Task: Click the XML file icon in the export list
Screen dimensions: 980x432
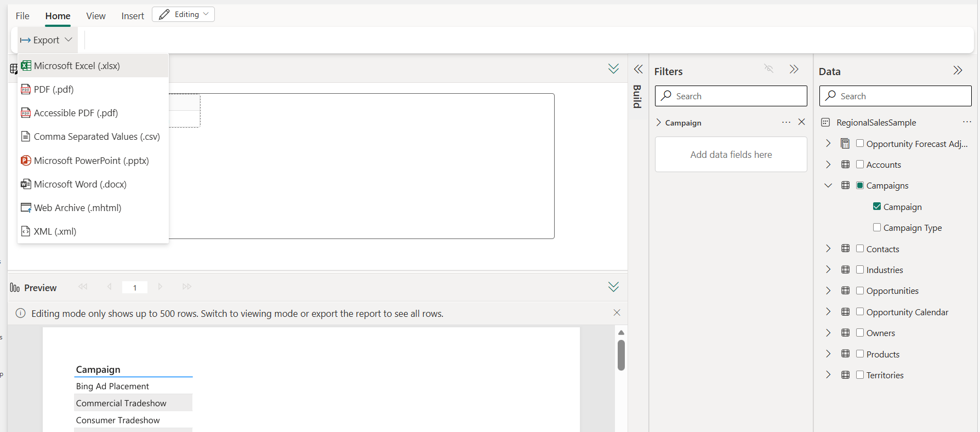Action: point(26,231)
